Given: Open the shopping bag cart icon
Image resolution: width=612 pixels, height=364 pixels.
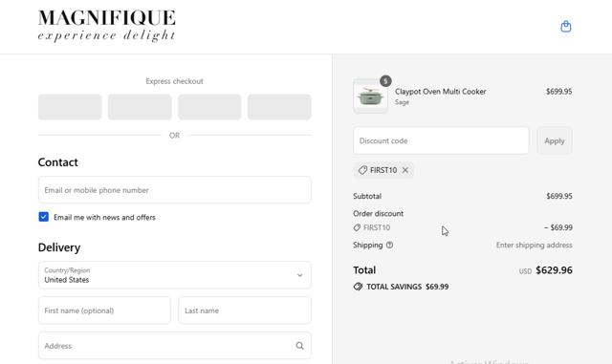Looking at the screenshot, I should (x=565, y=27).
